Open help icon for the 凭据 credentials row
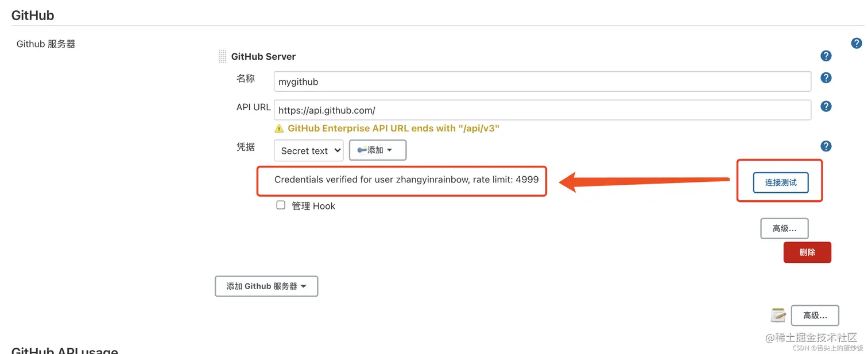The width and height of the screenshot is (868, 354). pyautogui.click(x=826, y=146)
